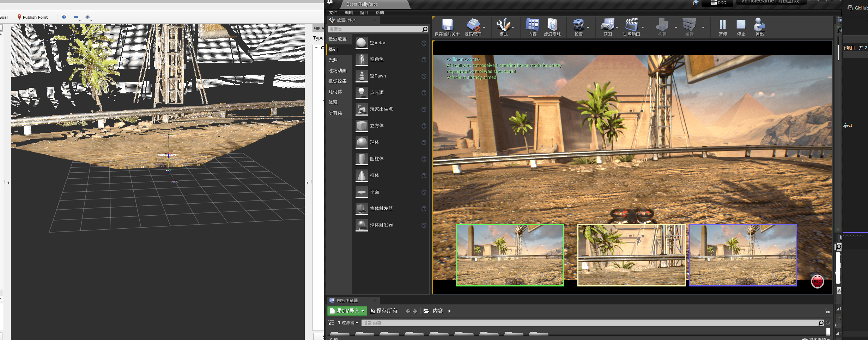The height and width of the screenshot is (340, 868).
Task: Click the help icon beside 空Actor
Action: [x=424, y=43]
